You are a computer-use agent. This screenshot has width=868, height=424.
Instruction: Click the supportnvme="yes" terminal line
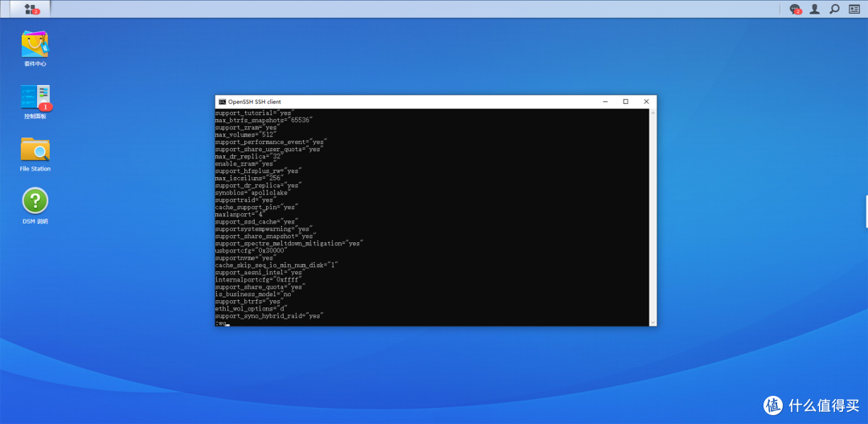click(244, 257)
